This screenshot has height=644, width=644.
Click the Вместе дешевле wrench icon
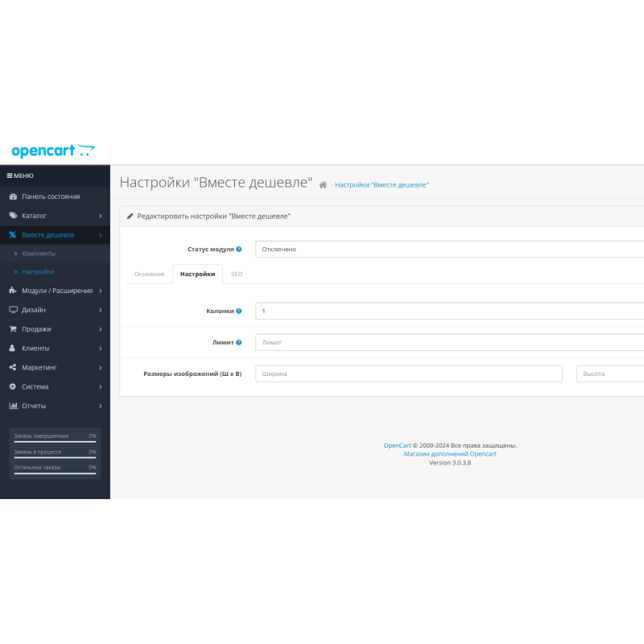[x=12, y=235]
